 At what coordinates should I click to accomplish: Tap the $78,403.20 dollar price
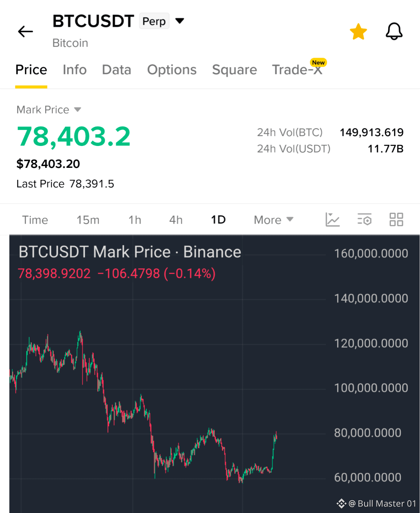(48, 164)
